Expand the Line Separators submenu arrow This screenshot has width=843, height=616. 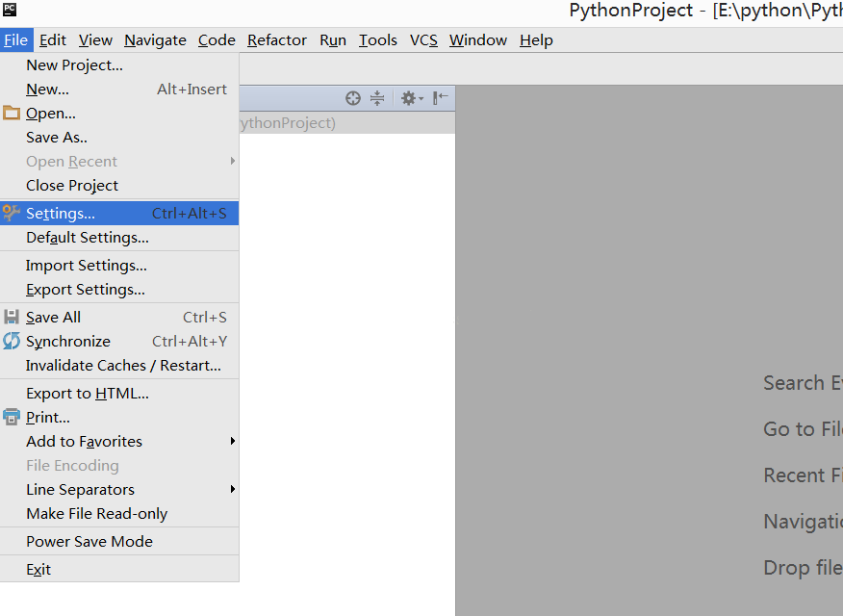pos(232,489)
